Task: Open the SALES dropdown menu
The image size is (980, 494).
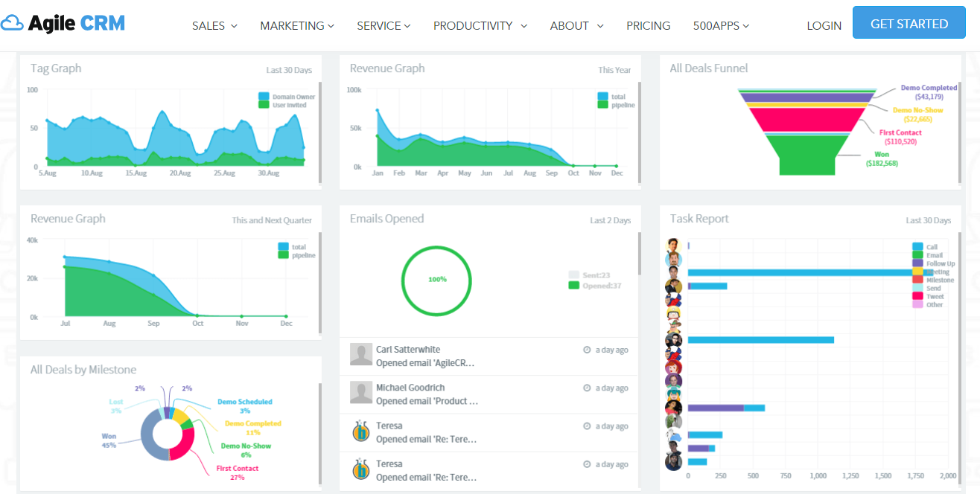Action: coord(214,25)
